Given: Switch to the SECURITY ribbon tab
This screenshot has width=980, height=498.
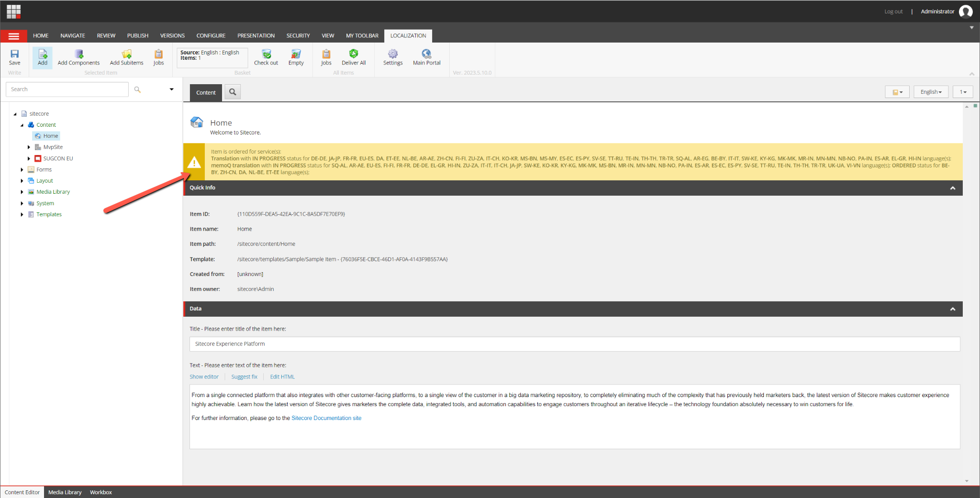Looking at the screenshot, I should [298, 36].
